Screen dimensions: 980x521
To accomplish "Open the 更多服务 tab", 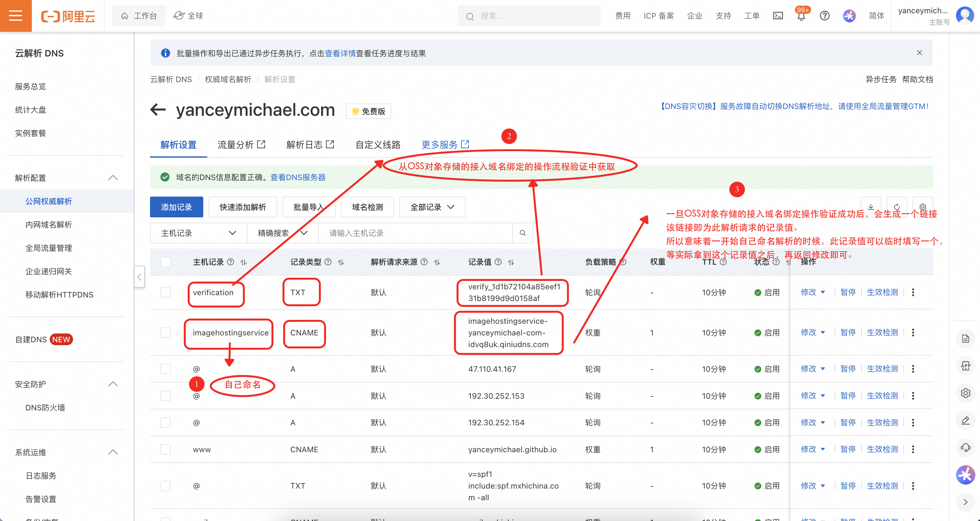I will click(446, 145).
